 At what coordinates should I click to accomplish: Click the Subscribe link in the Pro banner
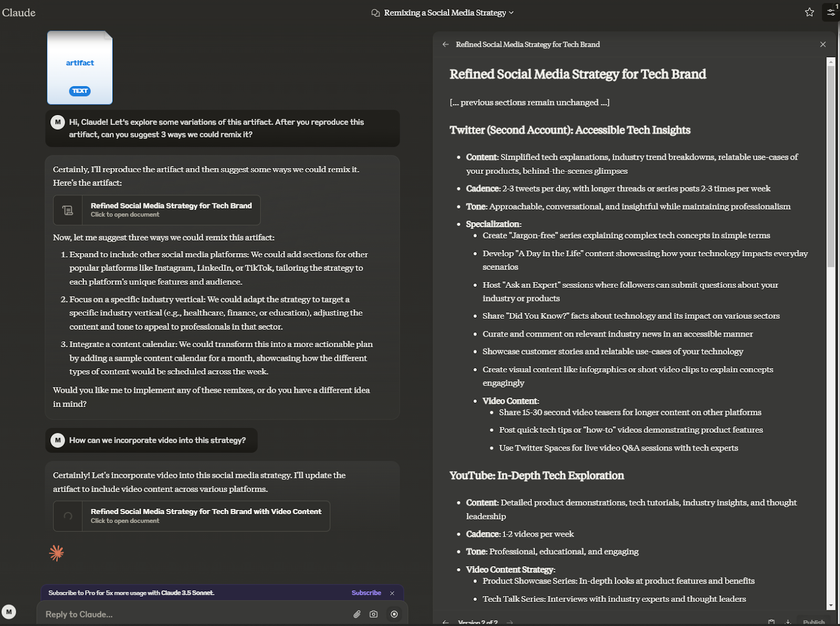coord(366,593)
